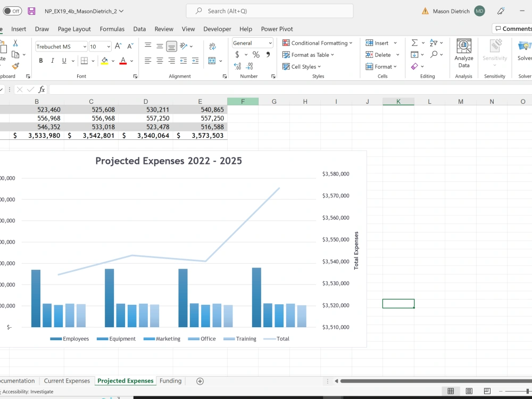Click the Borders icon
532x399 pixels.
[84, 61]
